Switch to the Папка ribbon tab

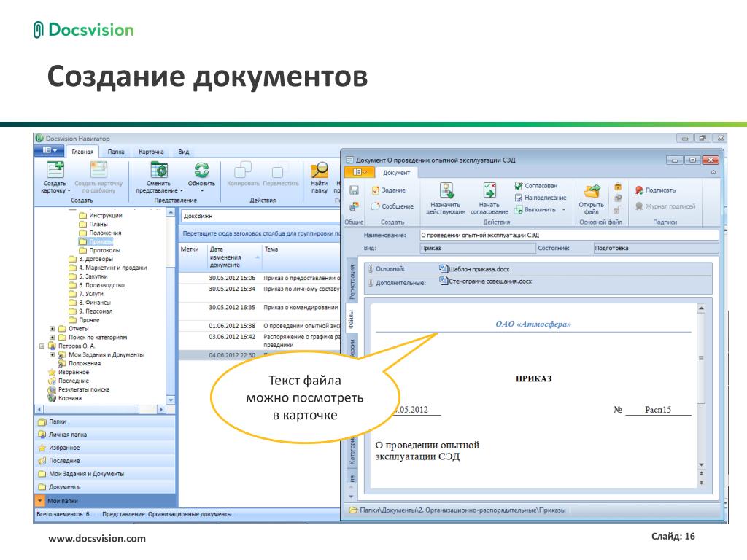(116, 152)
